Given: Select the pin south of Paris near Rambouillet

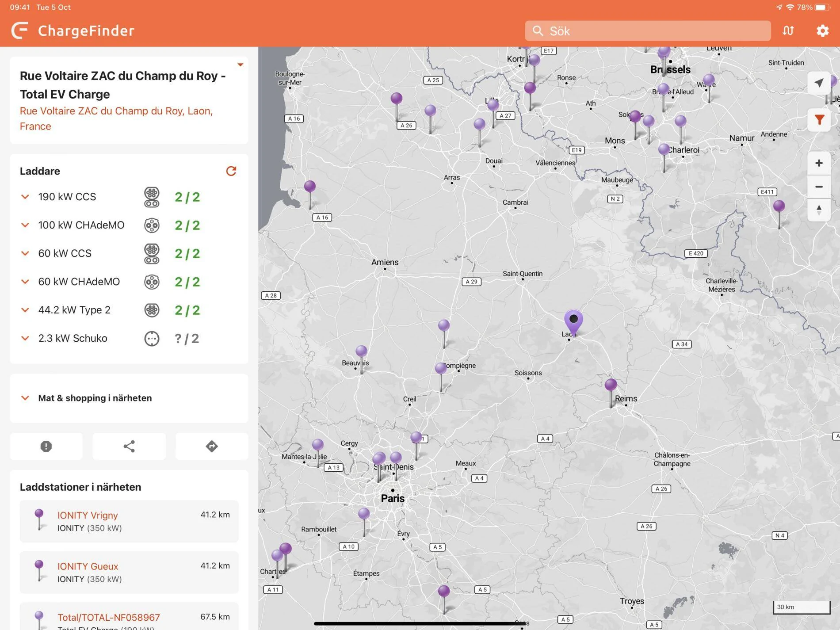Looking at the screenshot, I should click(364, 514).
